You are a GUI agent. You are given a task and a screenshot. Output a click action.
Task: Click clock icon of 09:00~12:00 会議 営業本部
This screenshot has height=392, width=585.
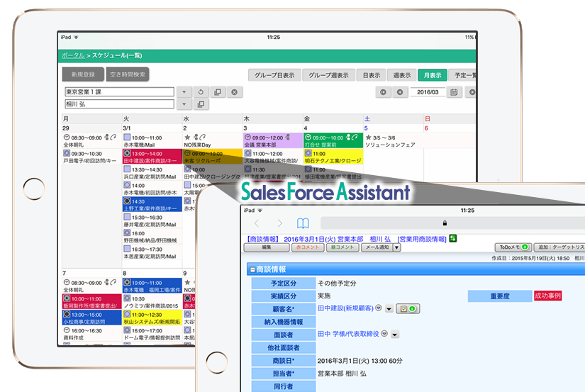(247, 138)
